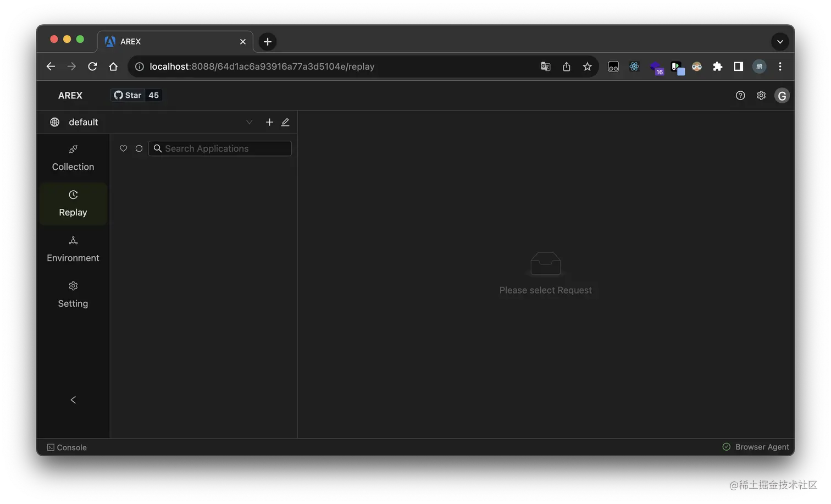Open the face avatar extension icon
831x504 pixels.
[x=697, y=67]
